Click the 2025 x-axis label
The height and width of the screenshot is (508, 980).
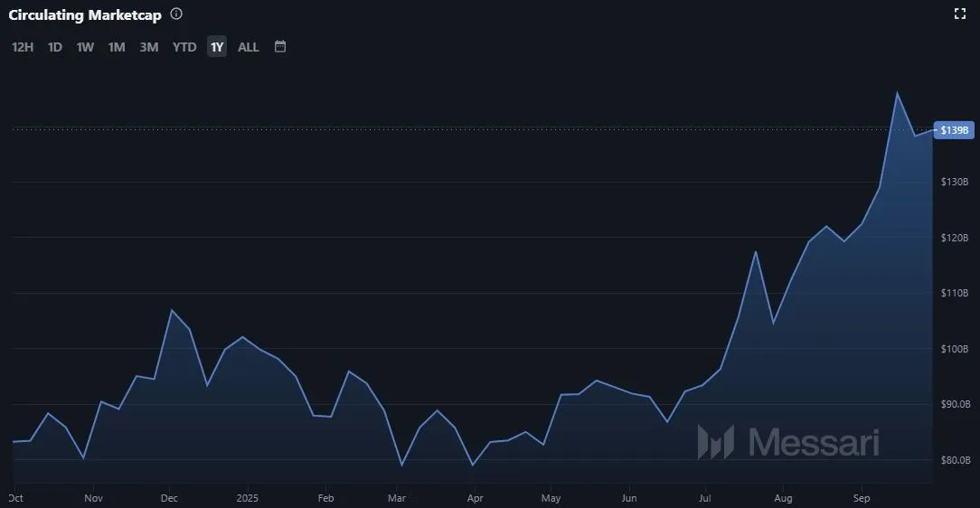click(x=248, y=498)
